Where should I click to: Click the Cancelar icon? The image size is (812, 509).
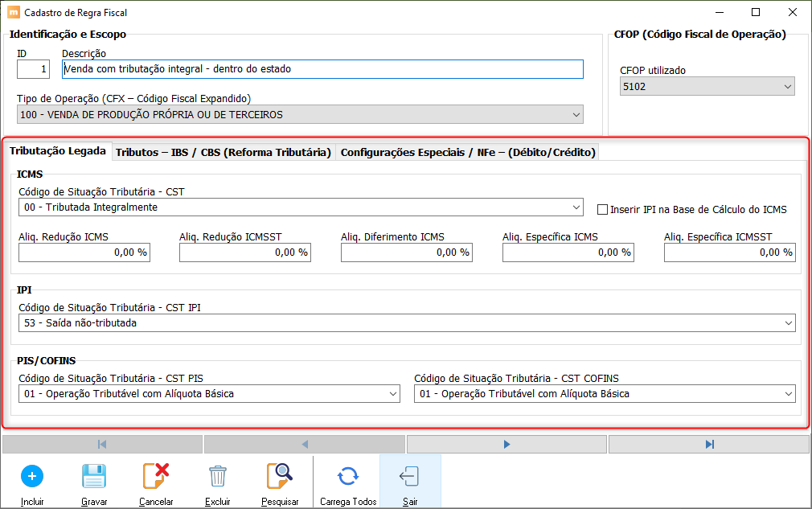(x=156, y=476)
